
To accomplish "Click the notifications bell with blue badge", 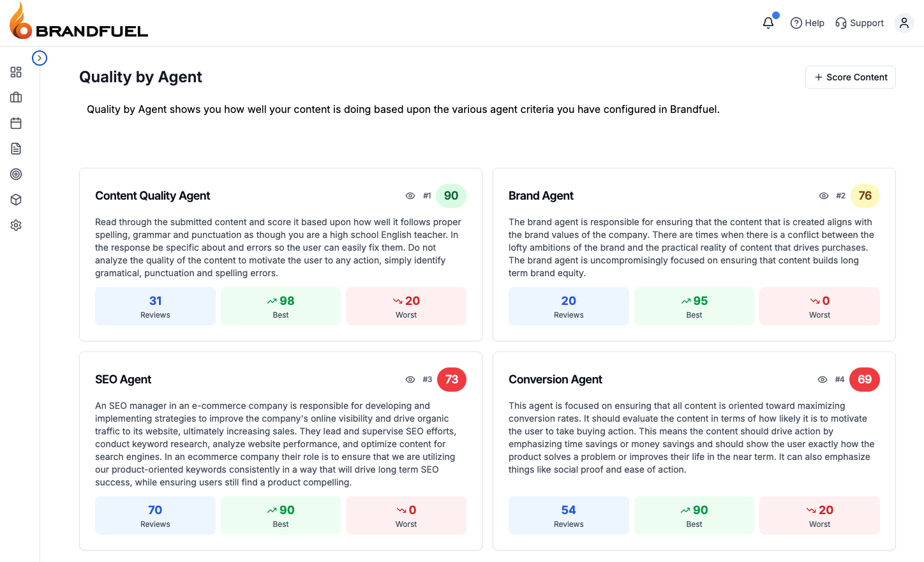I will tap(768, 22).
